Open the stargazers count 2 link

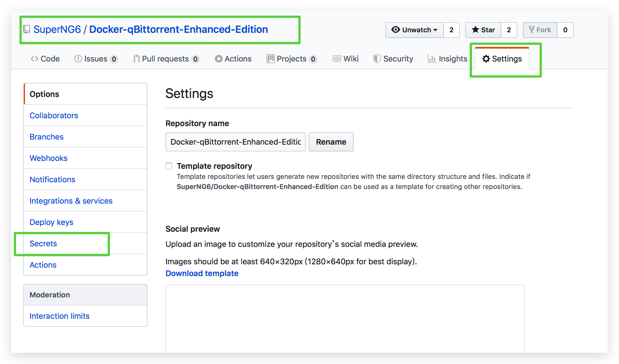509,30
